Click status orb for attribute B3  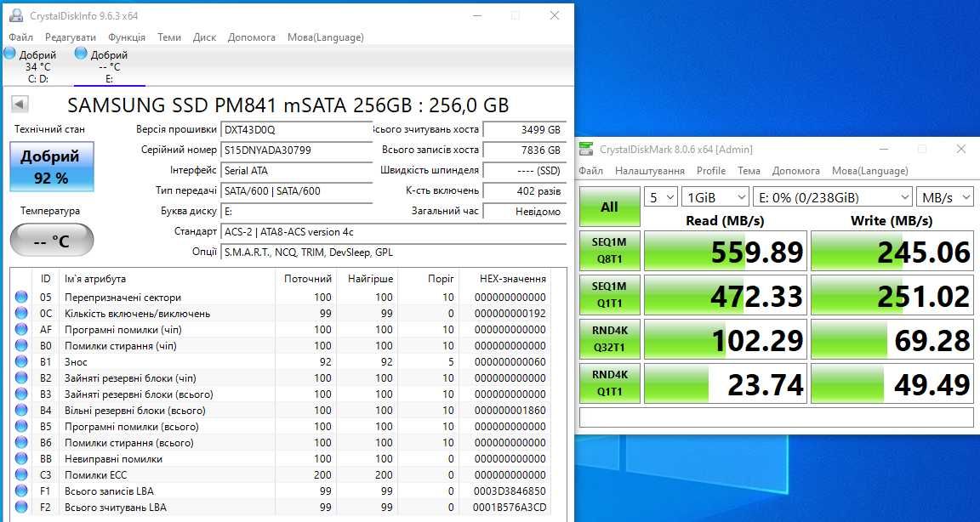point(21,394)
